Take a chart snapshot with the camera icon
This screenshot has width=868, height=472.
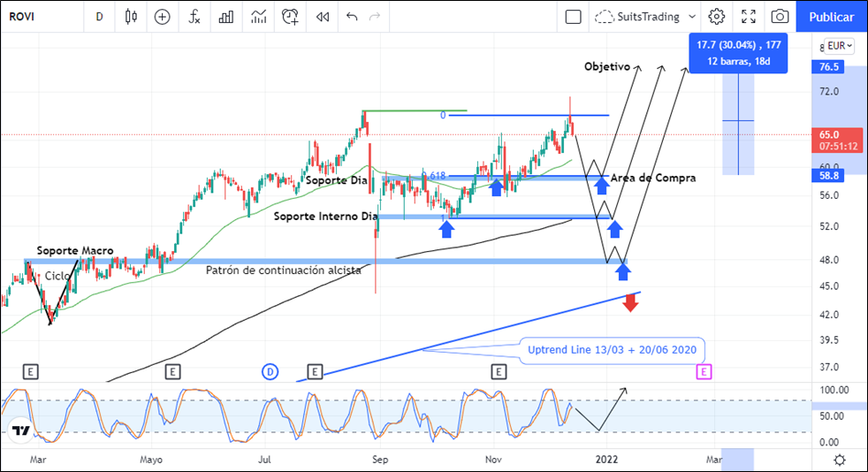[780, 17]
